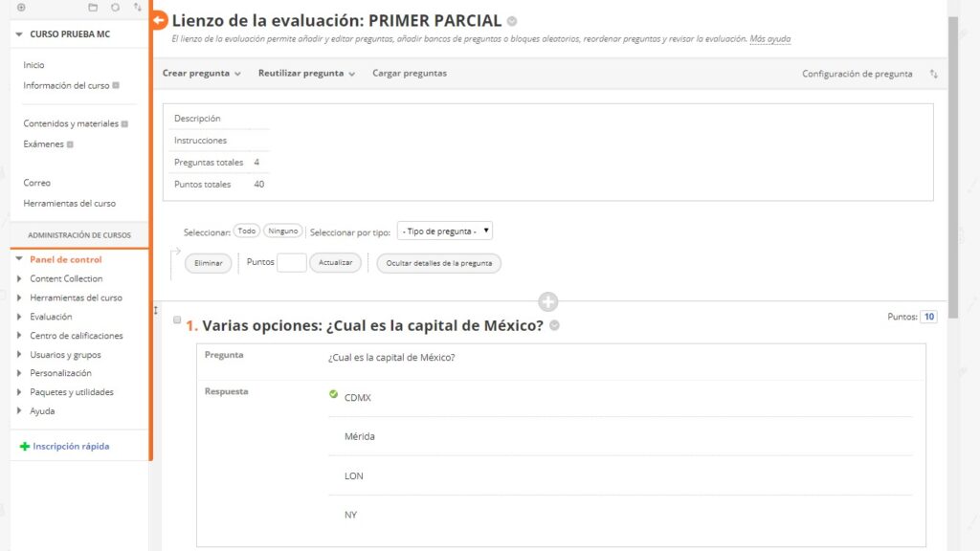The height and width of the screenshot is (551, 980).
Task: Expand the Centro de calificaciones tree item
Action: 20,336
